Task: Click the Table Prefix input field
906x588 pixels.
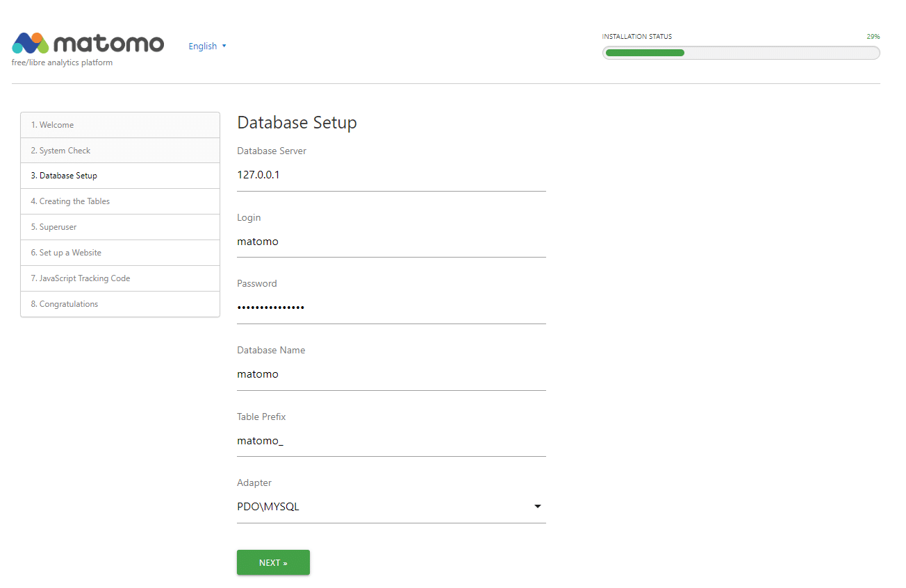Action: click(391, 441)
